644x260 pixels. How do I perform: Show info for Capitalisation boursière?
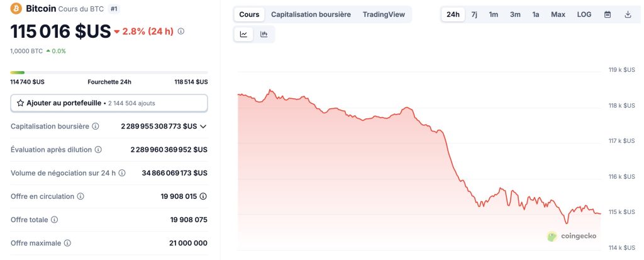pyautogui.click(x=96, y=127)
